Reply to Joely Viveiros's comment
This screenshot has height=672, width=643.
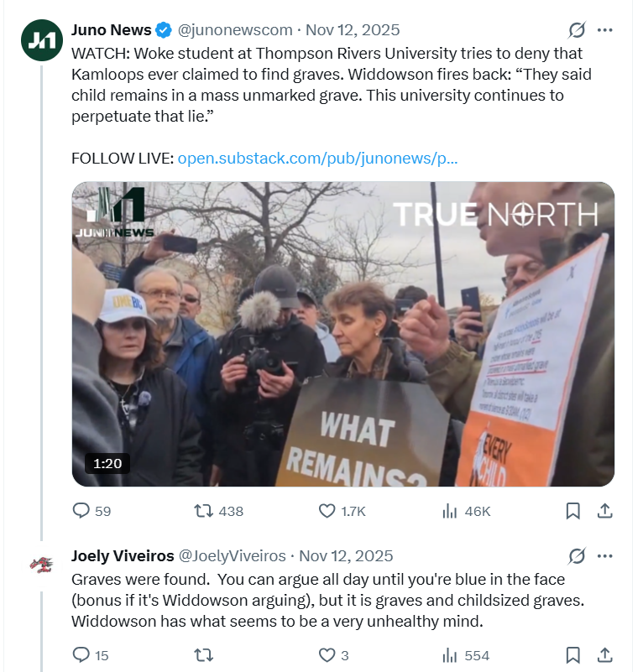pos(81,655)
